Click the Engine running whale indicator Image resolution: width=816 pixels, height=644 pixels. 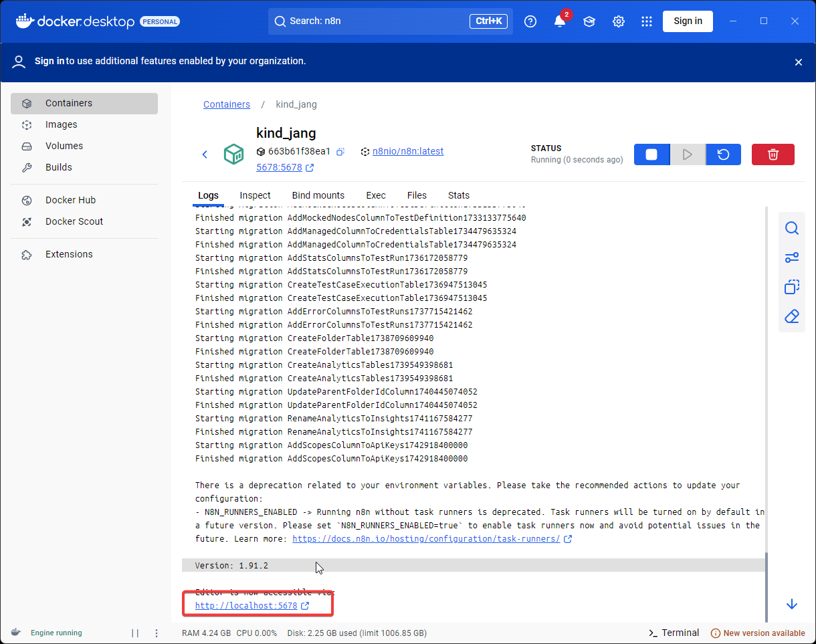click(x=47, y=633)
